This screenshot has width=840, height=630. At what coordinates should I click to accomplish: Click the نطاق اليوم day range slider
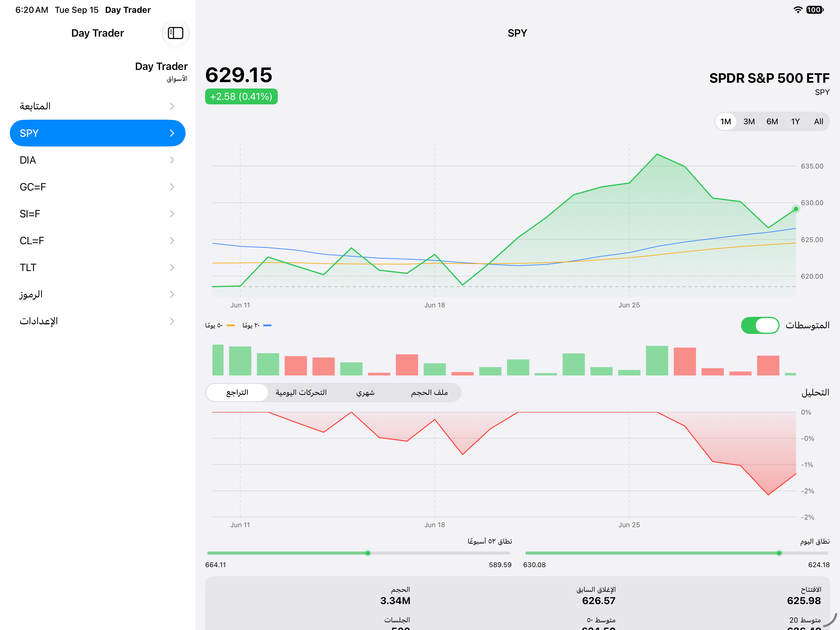(676, 553)
